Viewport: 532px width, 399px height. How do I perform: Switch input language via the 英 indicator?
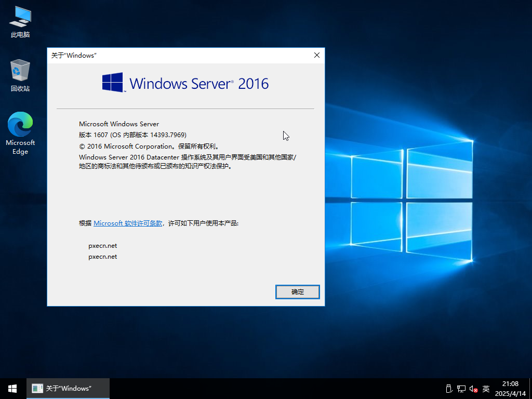(485, 389)
